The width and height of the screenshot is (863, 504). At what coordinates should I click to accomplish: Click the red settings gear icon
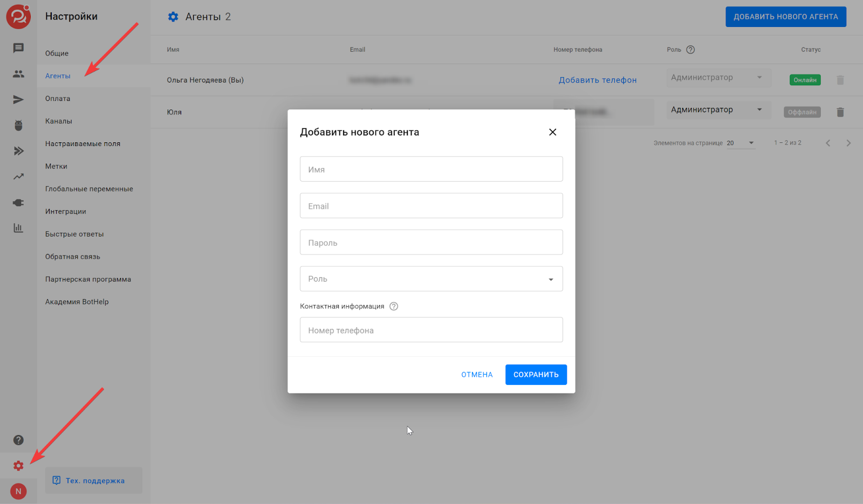pos(18,466)
